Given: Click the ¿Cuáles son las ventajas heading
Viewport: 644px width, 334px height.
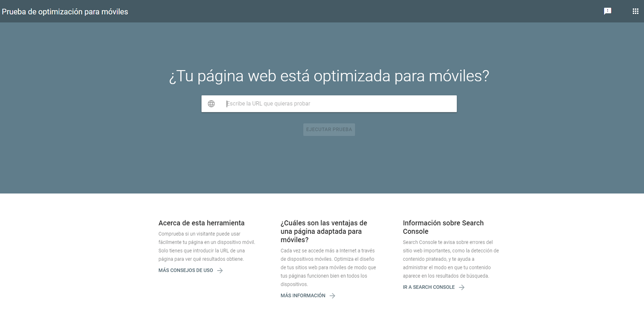Looking at the screenshot, I should tap(324, 231).
